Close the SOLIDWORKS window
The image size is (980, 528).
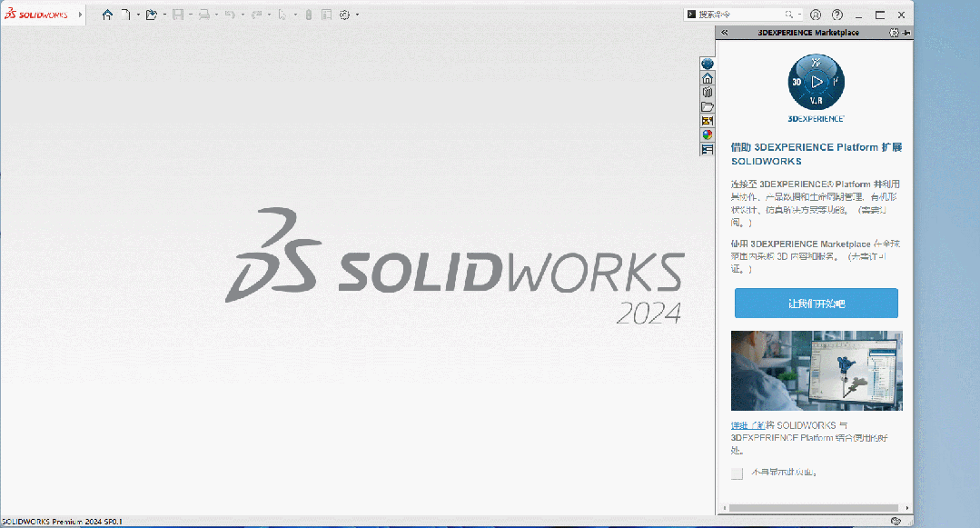(x=901, y=15)
